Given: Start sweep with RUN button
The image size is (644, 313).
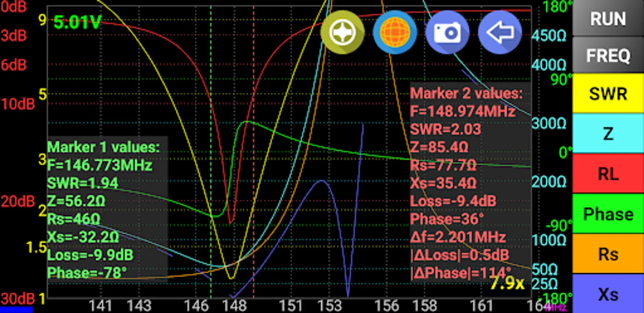Looking at the screenshot, I should [608, 18].
